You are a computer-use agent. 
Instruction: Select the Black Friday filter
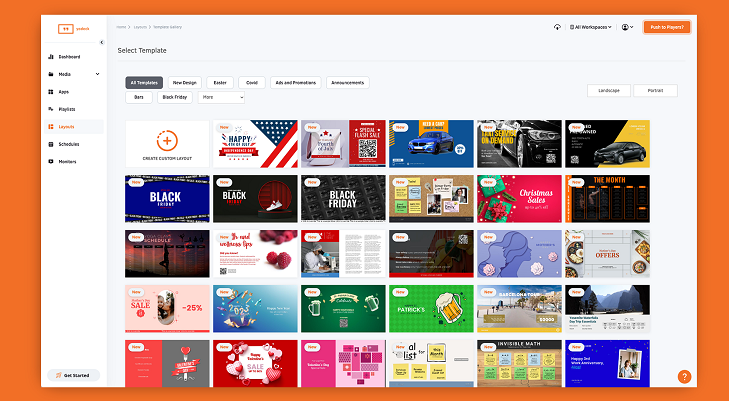(x=175, y=97)
